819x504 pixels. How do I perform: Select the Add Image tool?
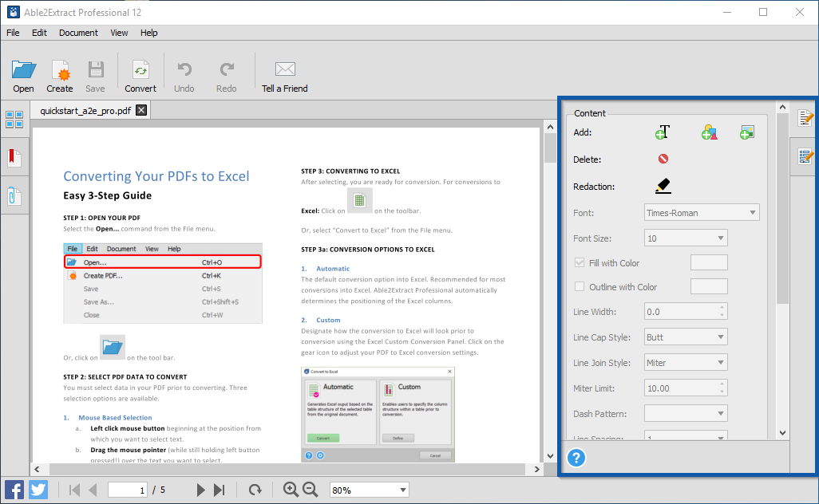coord(747,132)
